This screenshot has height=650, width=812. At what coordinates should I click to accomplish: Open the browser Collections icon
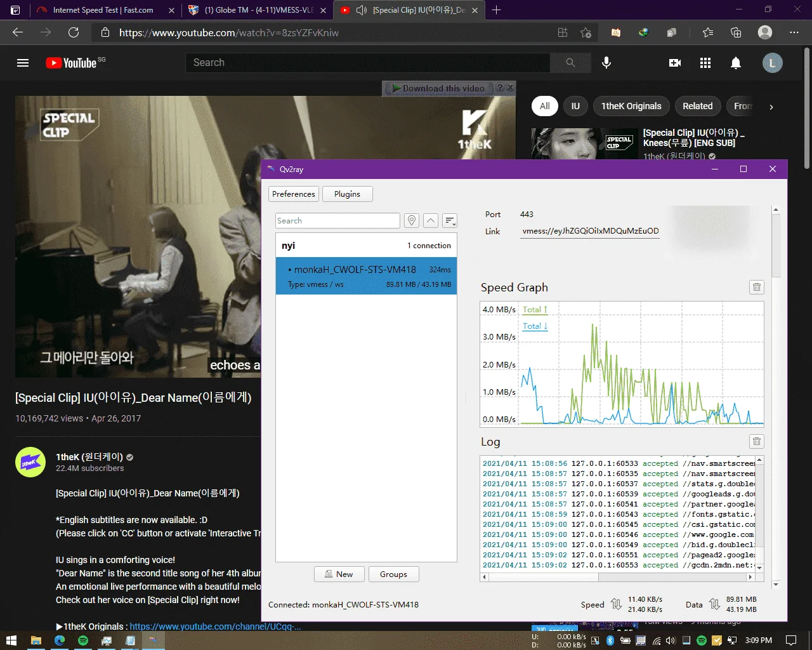pyautogui.click(x=736, y=32)
